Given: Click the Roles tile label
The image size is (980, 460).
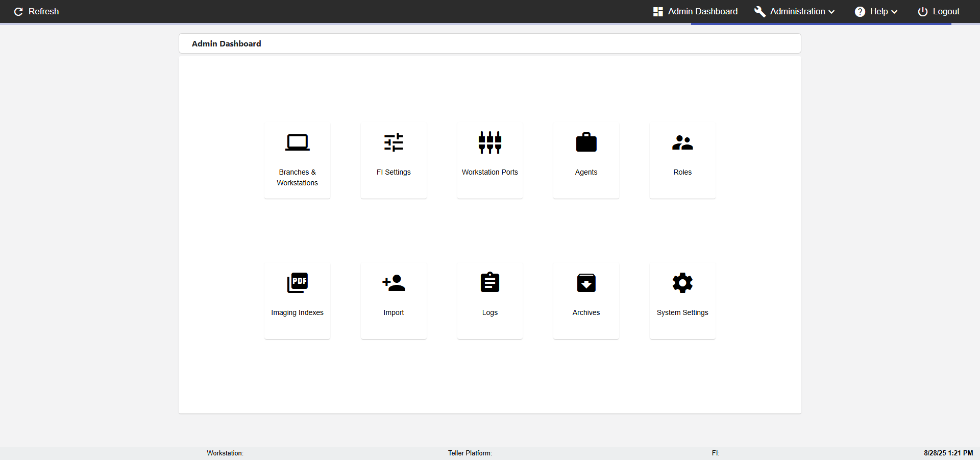Looking at the screenshot, I should click(682, 172).
